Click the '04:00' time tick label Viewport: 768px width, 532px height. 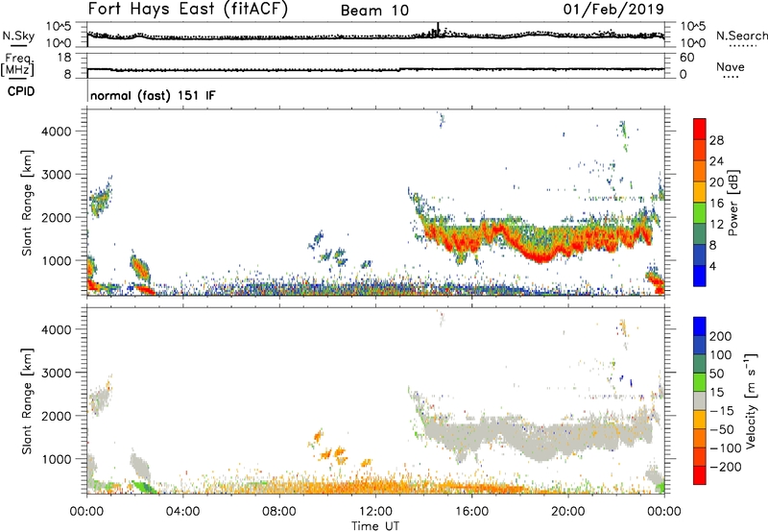click(x=182, y=512)
